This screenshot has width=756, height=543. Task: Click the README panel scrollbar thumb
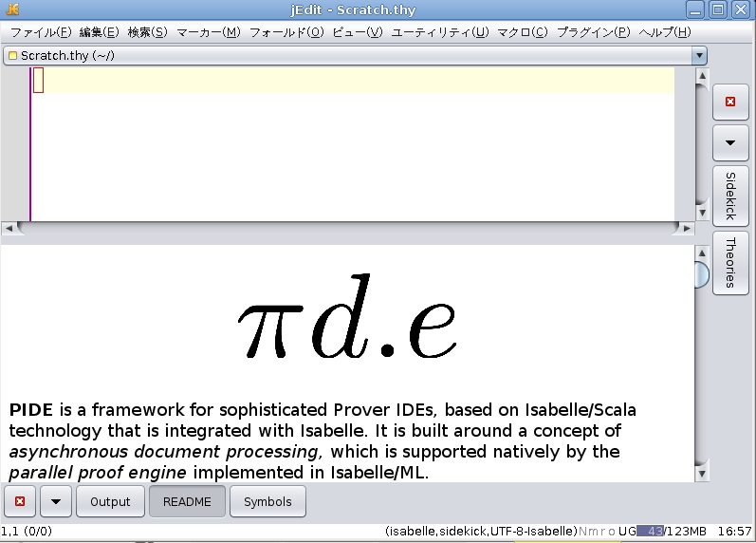702,274
